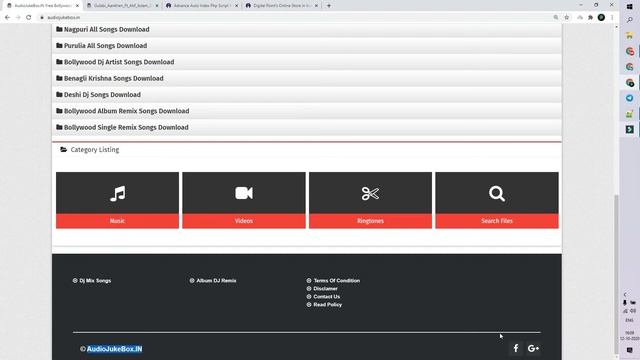Click the red Videos label
The width and height of the screenshot is (640, 360).
(x=244, y=221)
